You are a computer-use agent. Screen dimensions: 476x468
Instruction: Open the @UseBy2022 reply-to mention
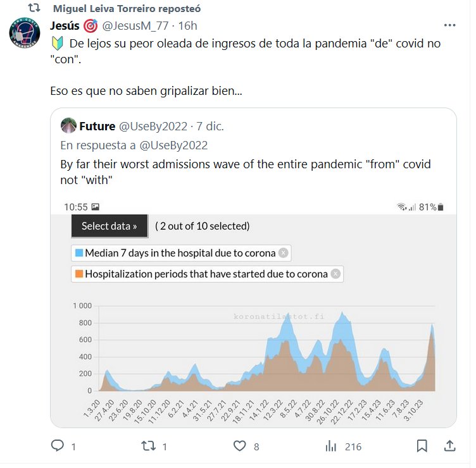173,145
